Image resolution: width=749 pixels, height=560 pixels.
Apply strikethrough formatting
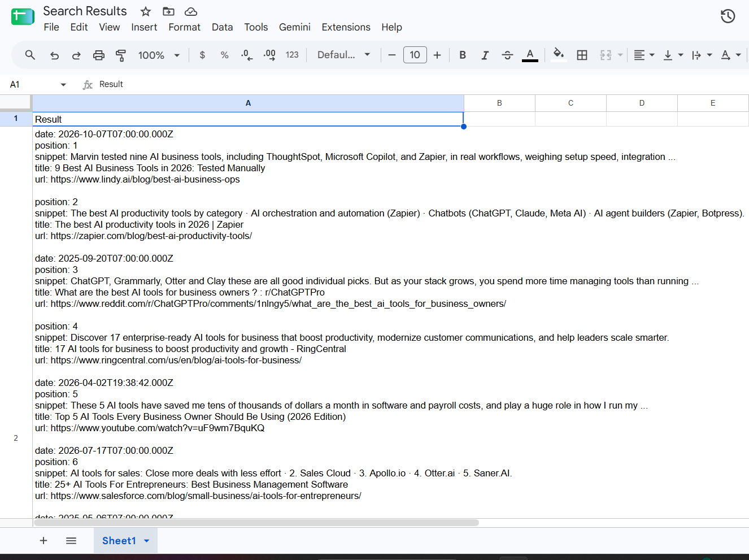507,55
